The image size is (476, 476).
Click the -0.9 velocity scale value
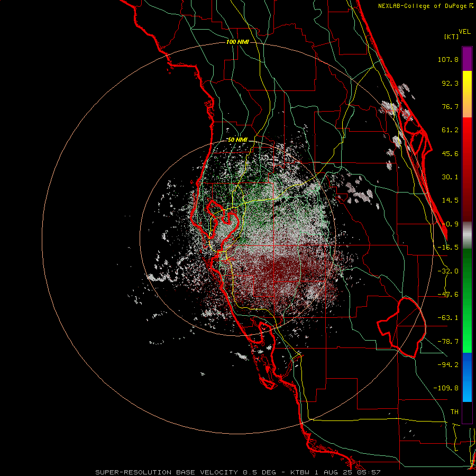450,224
